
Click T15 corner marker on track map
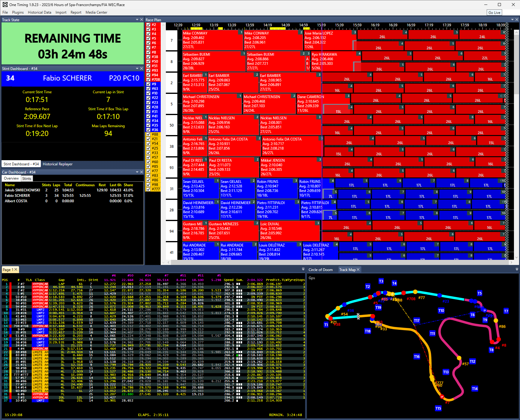pos(438,408)
